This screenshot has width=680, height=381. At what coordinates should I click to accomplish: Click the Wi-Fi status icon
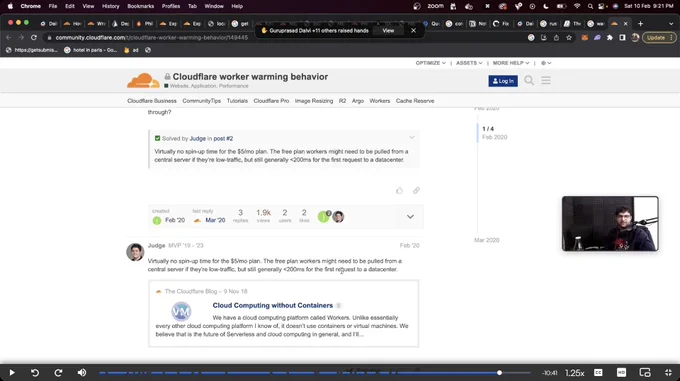coord(577,6)
